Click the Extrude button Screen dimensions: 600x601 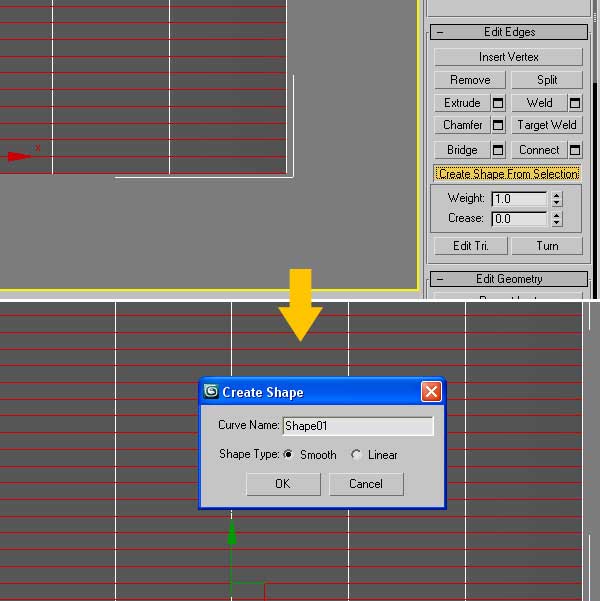[x=462, y=103]
